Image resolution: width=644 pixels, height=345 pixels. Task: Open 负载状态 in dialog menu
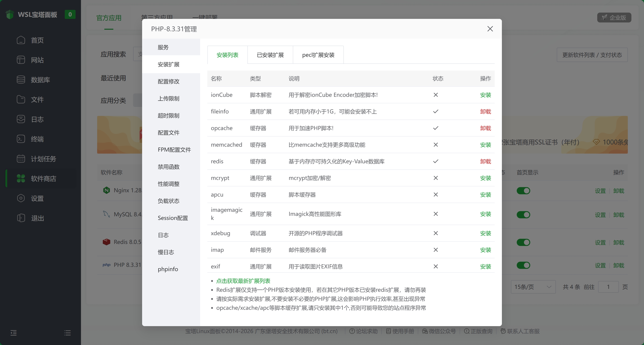pos(171,201)
